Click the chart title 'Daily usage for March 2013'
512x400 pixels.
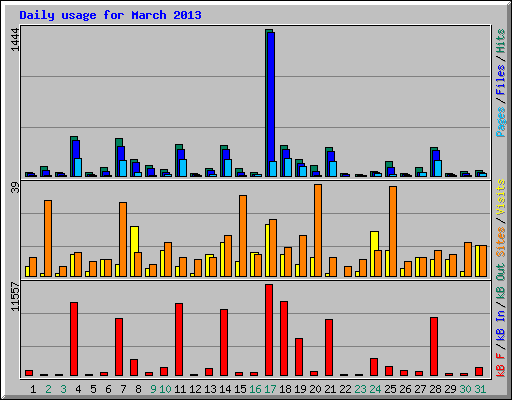pyautogui.click(x=110, y=15)
